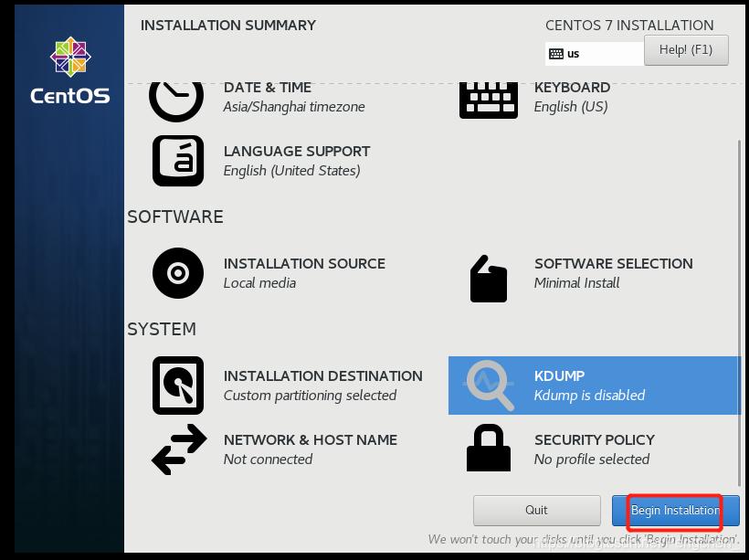Click 'Local media' status text

[x=259, y=283]
